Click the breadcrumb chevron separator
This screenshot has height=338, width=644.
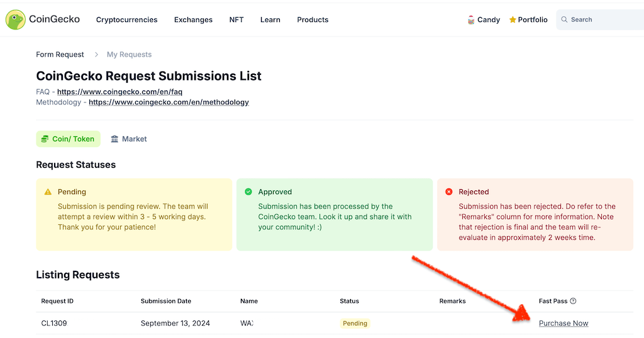[96, 55]
